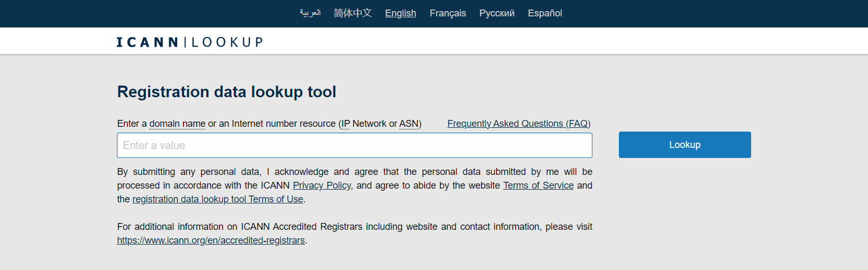The height and width of the screenshot is (270, 868).
Task: Choose Русский in the language bar
Action: click(497, 13)
